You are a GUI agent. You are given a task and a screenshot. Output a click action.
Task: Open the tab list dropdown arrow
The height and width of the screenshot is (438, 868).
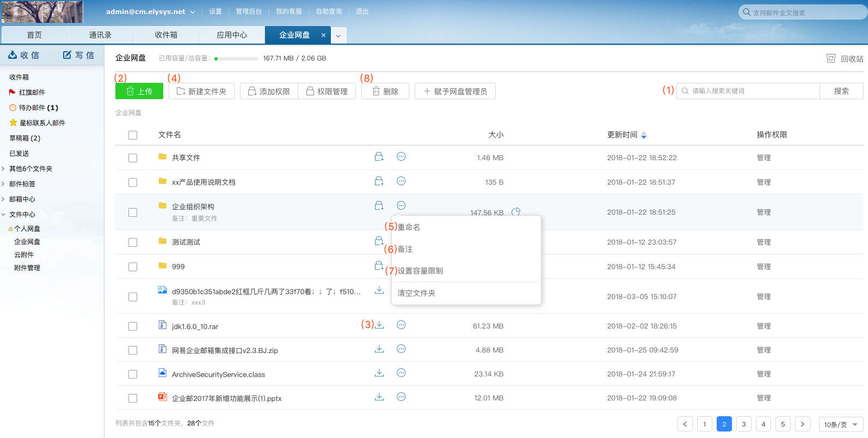338,36
